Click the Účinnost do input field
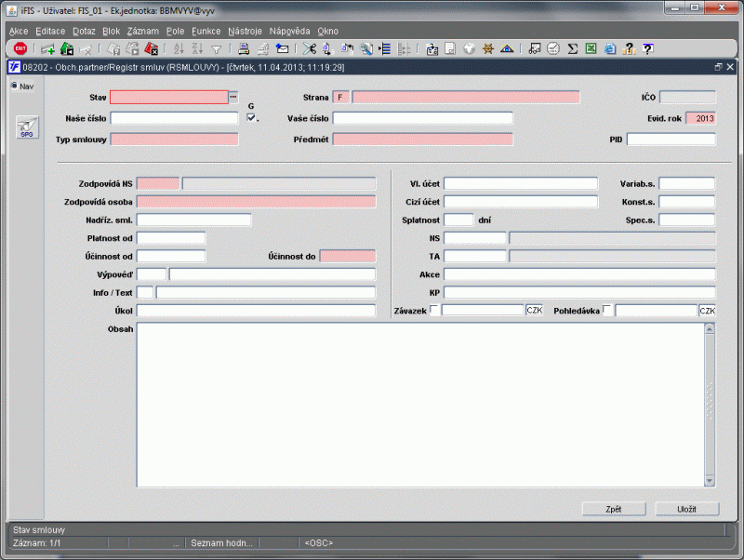 (348, 256)
